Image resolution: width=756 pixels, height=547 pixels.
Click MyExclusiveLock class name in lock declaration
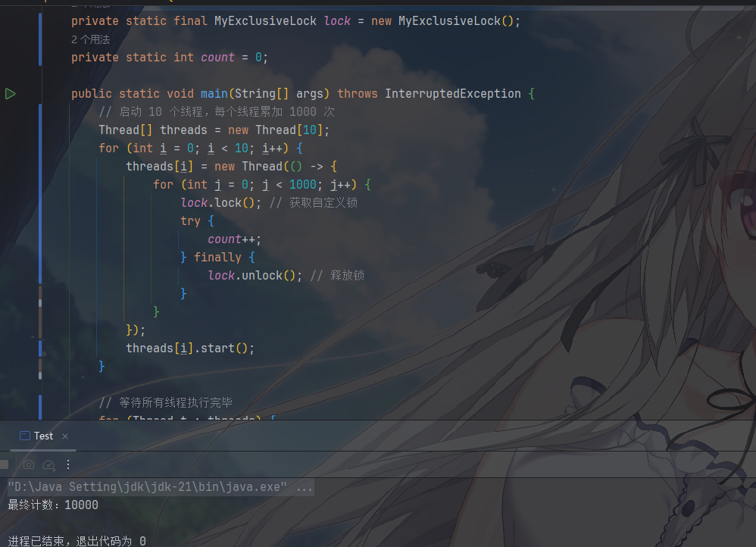[264, 21]
